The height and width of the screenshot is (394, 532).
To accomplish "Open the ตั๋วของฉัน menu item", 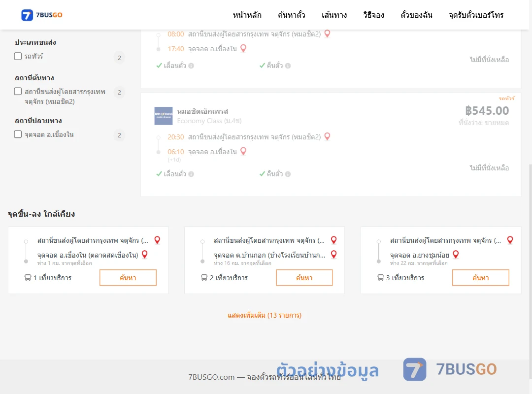I will click(x=416, y=15).
